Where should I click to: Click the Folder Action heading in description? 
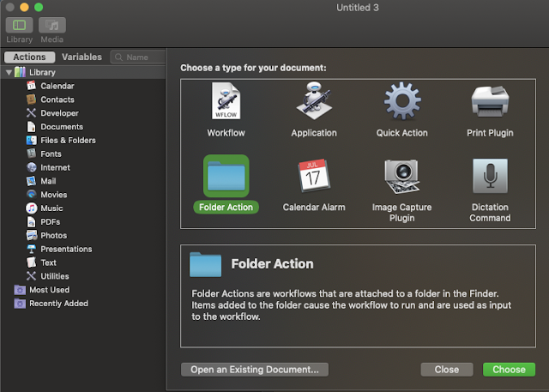click(x=272, y=264)
